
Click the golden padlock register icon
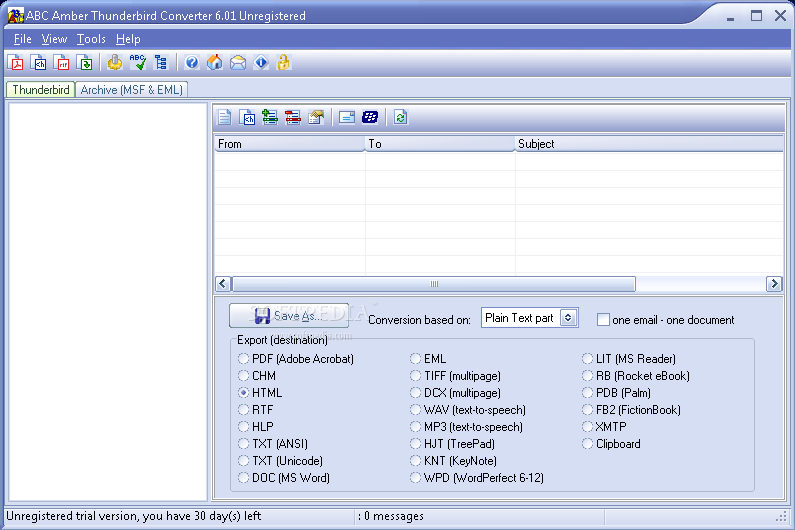(x=284, y=62)
